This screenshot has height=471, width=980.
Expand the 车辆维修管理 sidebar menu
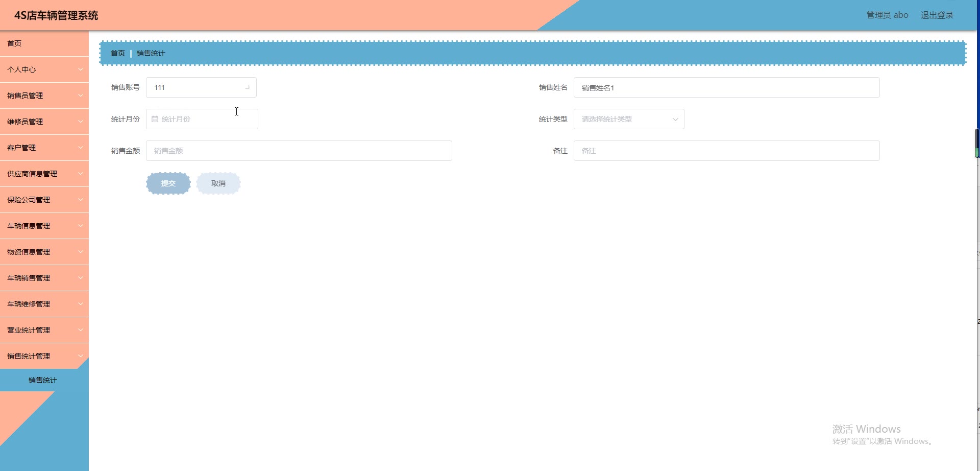click(x=44, y=304)
